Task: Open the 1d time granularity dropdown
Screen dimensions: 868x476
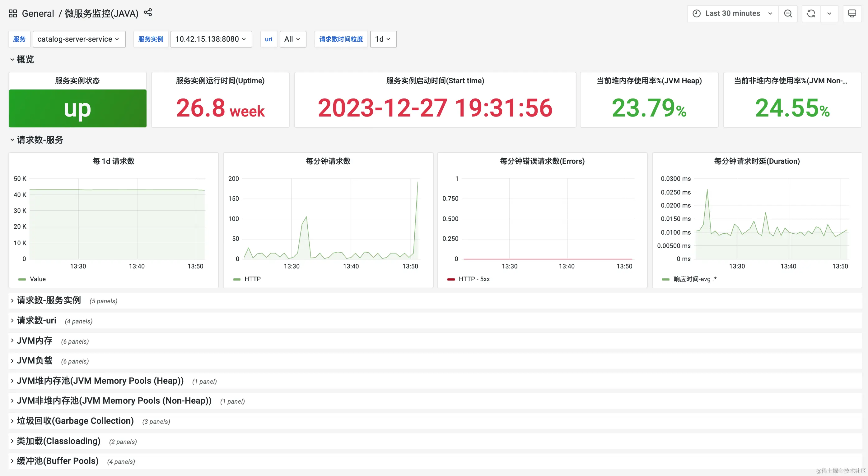Action: [383, 39]
